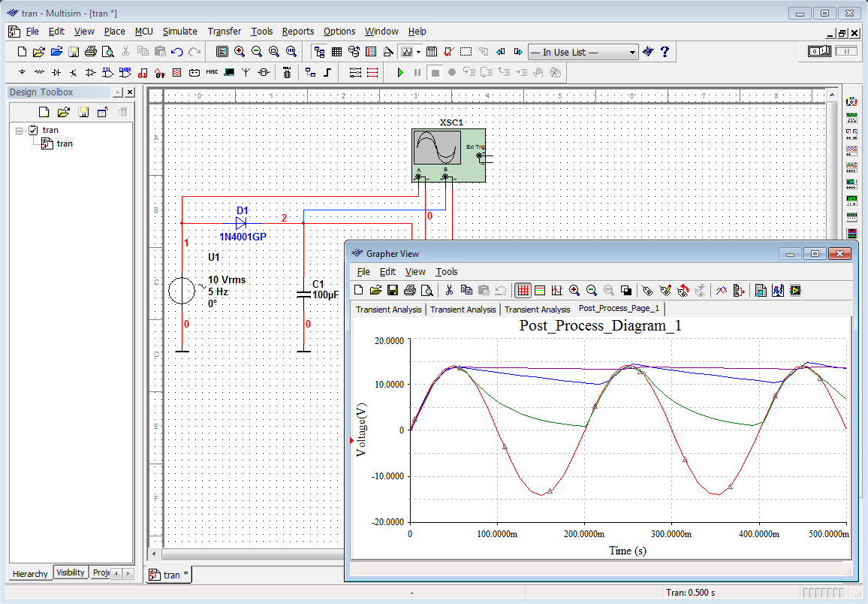Select the Hierarchy tab in Design Toolbox

(31, 573)
